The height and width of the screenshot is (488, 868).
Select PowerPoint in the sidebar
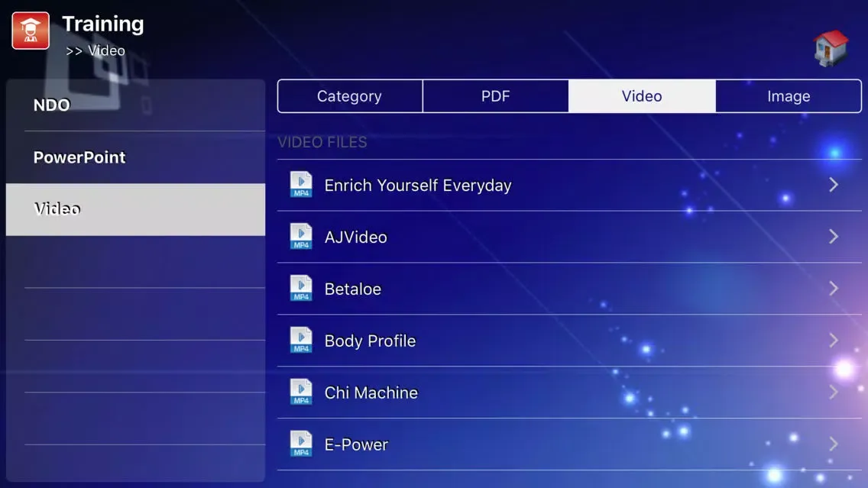coord(136,157)
